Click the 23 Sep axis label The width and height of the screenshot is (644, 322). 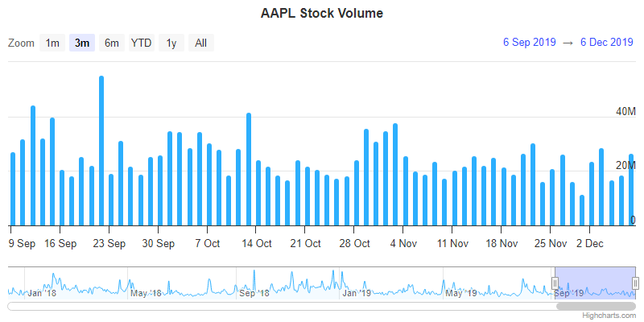point(109,244)
